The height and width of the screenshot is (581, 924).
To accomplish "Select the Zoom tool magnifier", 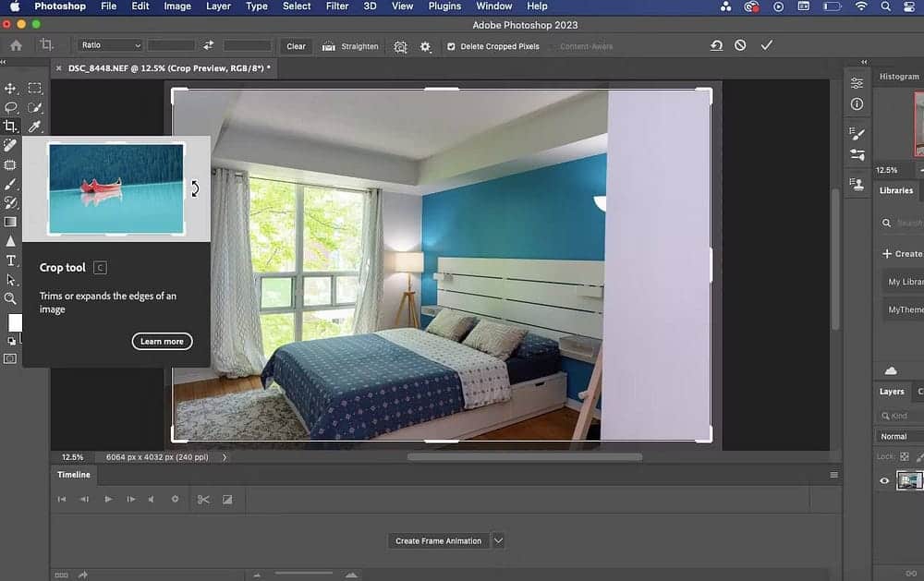I will point(11,298).
